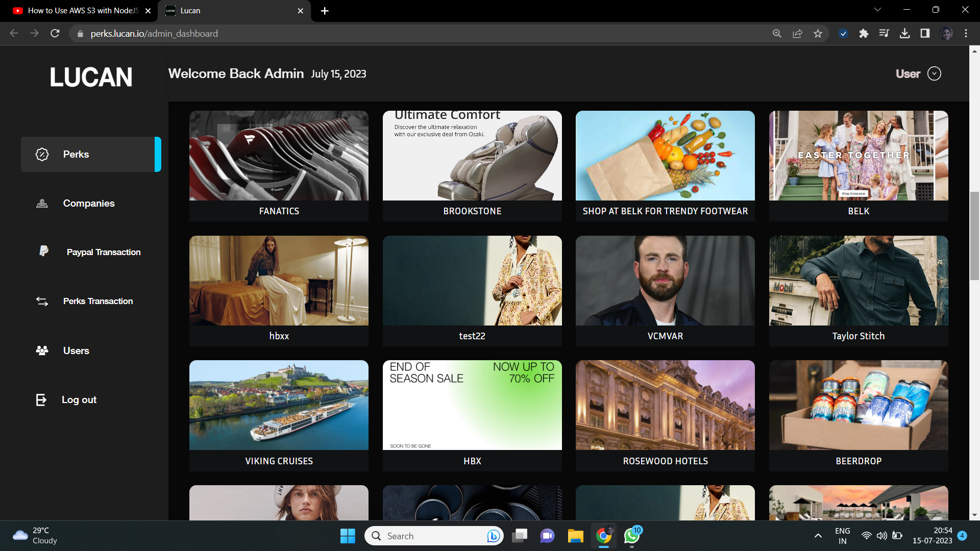Open Task View on taskbar
Screen dimensions: 980x551
520,536
